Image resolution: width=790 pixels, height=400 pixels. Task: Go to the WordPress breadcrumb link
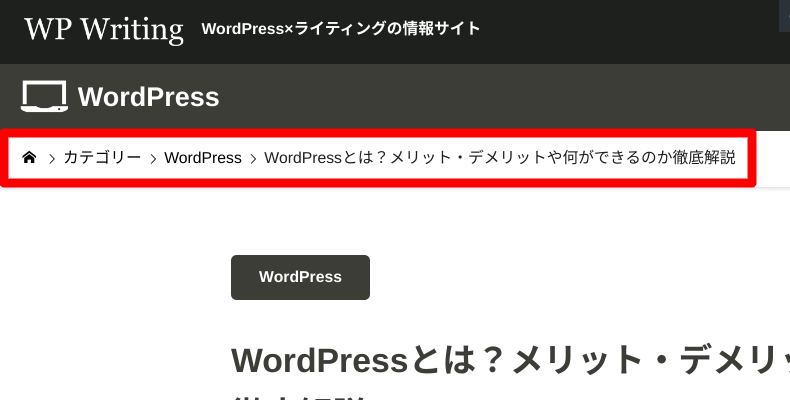pos(203,158)
